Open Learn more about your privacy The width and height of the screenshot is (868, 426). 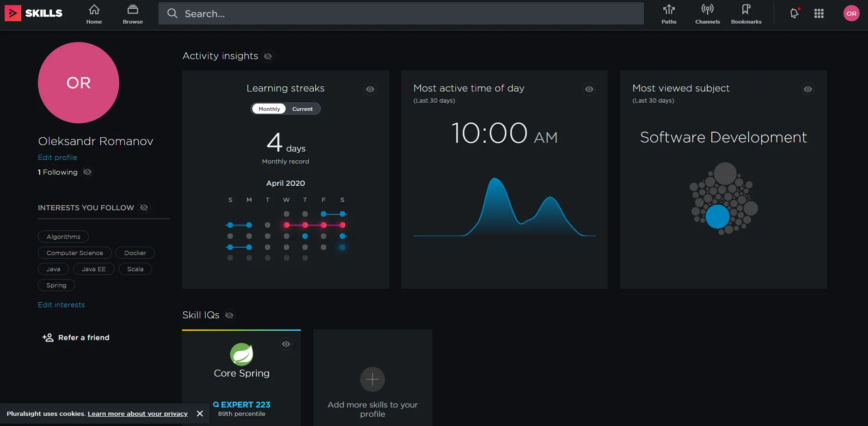[x=138, y=414]
